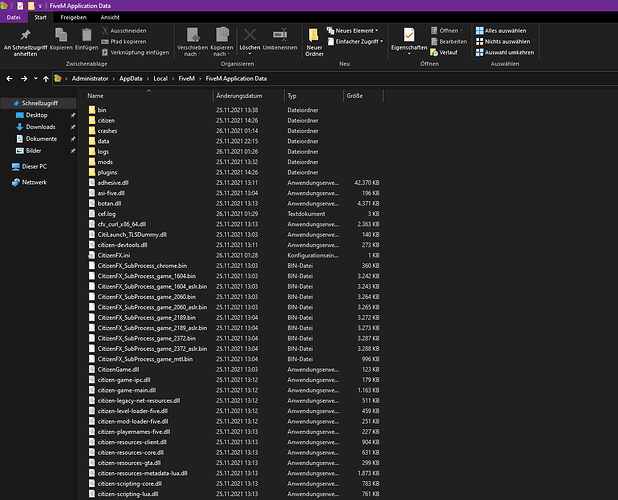This screenshot has height=500, width=618.
Task: Select the plugins folder icon
Action: [92, 172]
